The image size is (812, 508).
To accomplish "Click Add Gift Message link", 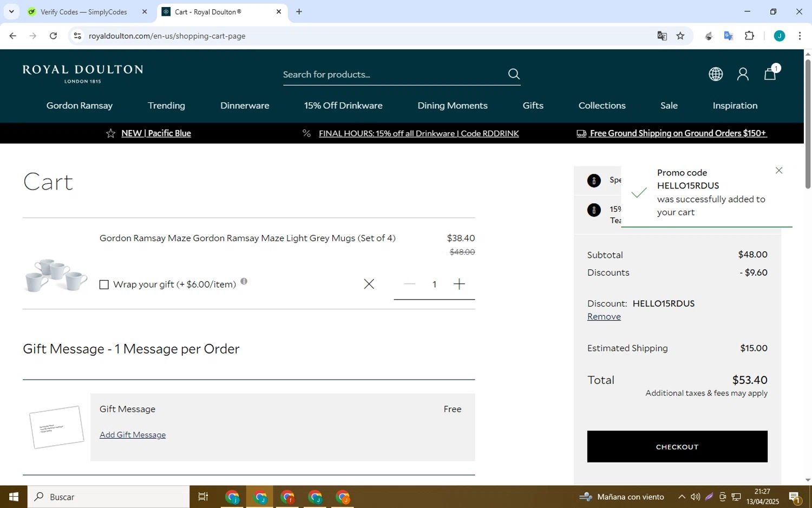I will [x=133, y=435].
